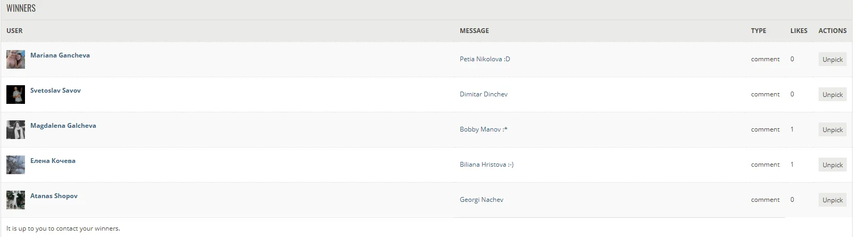Viewport: 868px width, 237px height.
Task: Click Елена Кочева's profile avatar
Action: point(15,165)
